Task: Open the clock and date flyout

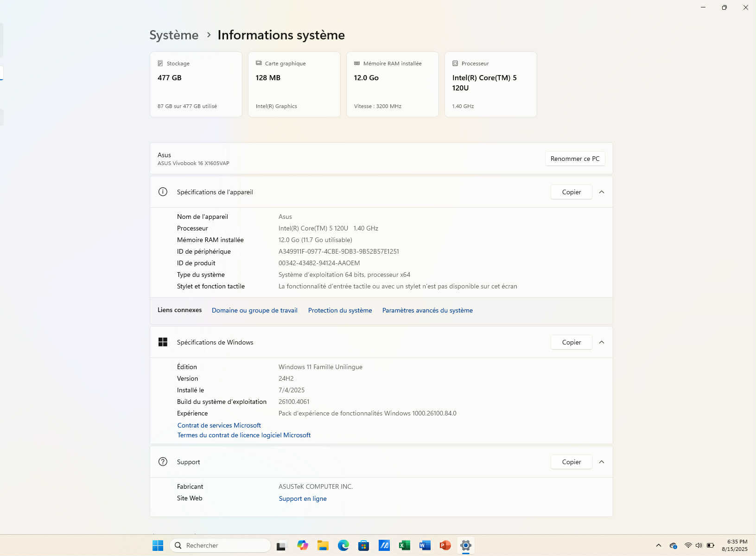Action: click(x=735, y=545)
